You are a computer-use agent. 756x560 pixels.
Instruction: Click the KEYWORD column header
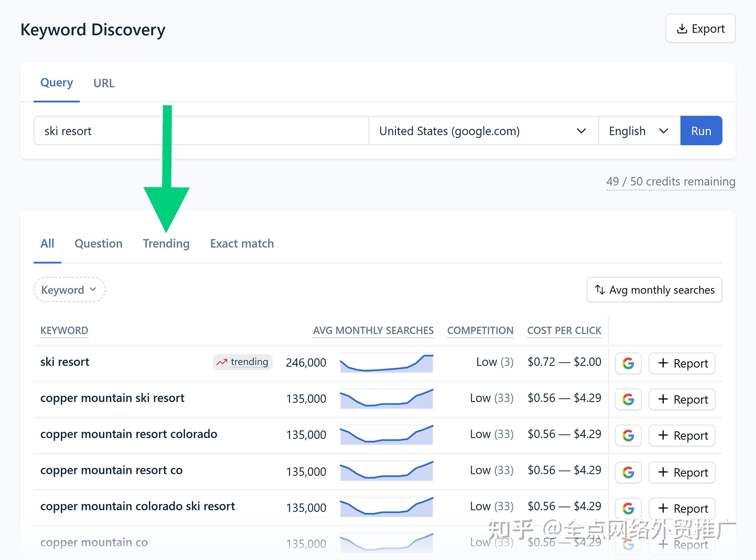[64, 330]
